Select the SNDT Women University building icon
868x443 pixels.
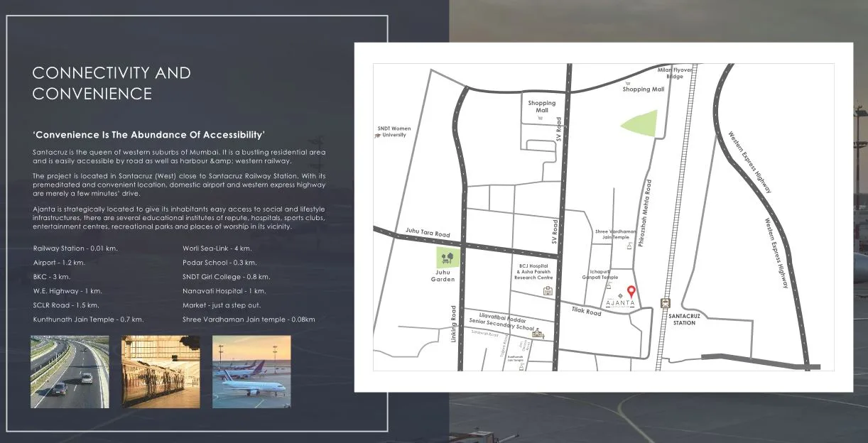[377, 135]
